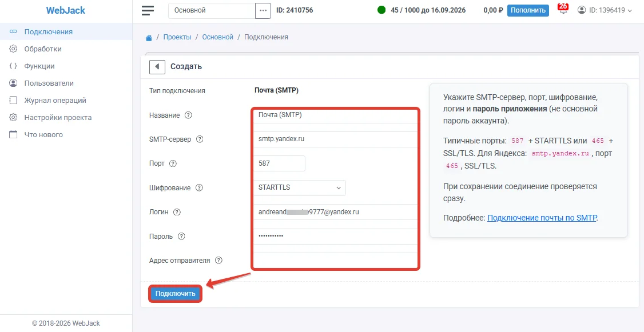
Task: Click help icon next to Шифрование
Action: (199, 188)
